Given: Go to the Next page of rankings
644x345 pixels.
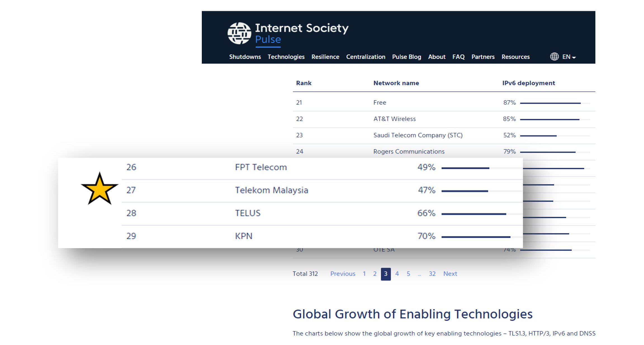Looking at the screenshot, I should click(x=450, y=274).
